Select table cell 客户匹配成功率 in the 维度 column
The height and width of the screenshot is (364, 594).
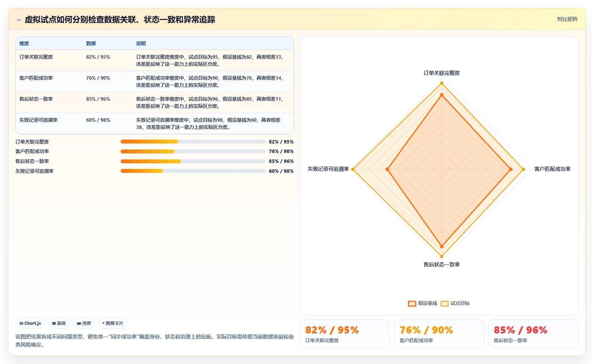click(x=36, y=78)
